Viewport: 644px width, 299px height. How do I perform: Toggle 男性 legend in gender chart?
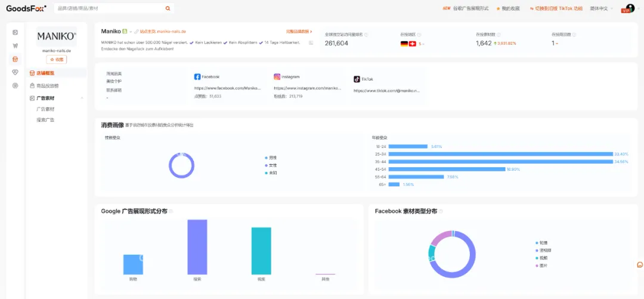(271, 158)
